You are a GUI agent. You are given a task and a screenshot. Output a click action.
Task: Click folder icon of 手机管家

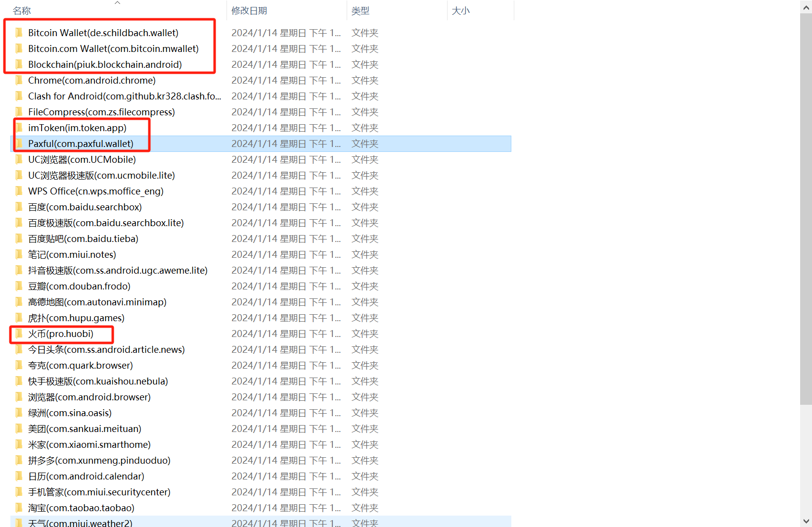[19, 492]
